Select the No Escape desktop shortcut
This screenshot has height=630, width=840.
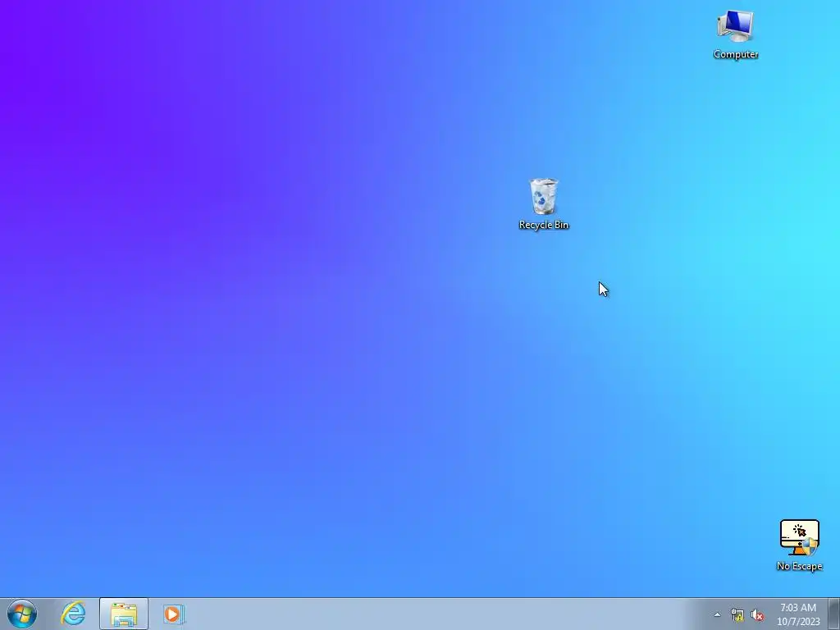coord(799,546)
